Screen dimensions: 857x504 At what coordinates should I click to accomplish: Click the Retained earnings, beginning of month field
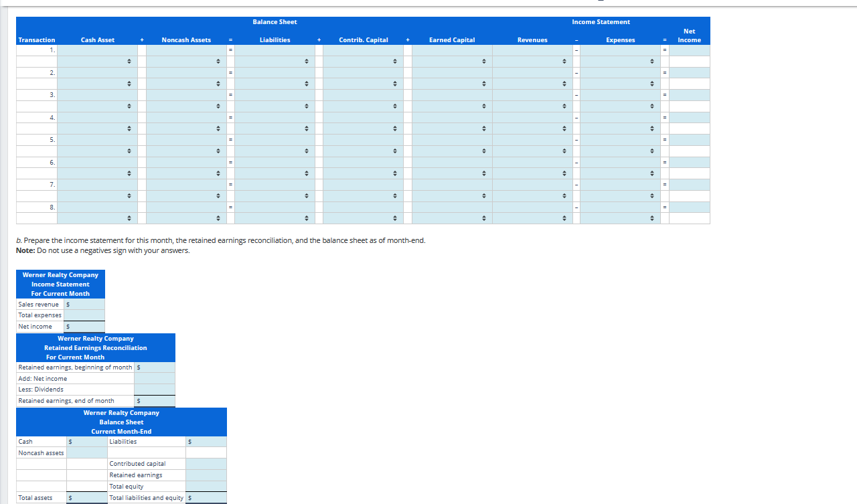(x=155, y=367)
